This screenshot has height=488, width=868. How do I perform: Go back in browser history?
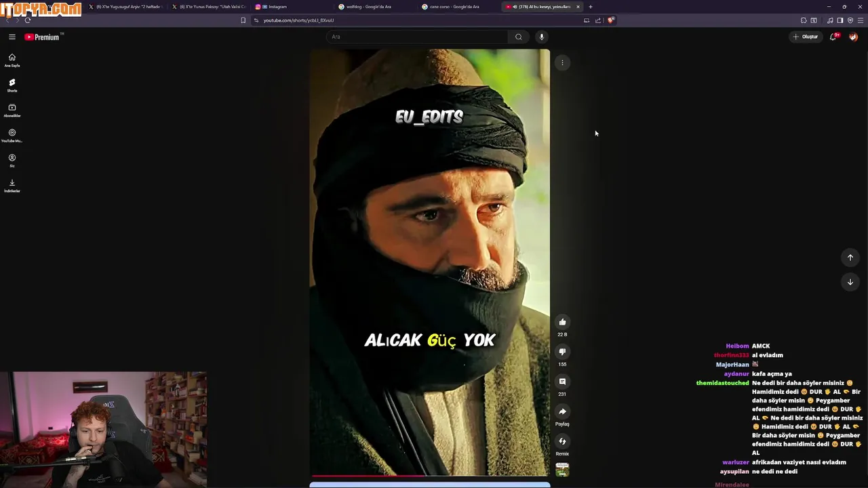(x=7, y=20)
